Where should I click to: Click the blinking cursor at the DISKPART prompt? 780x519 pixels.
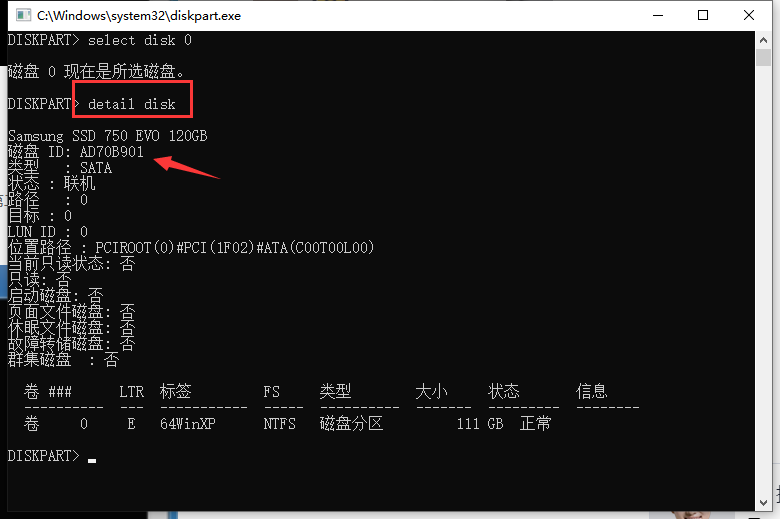[92, 459]
